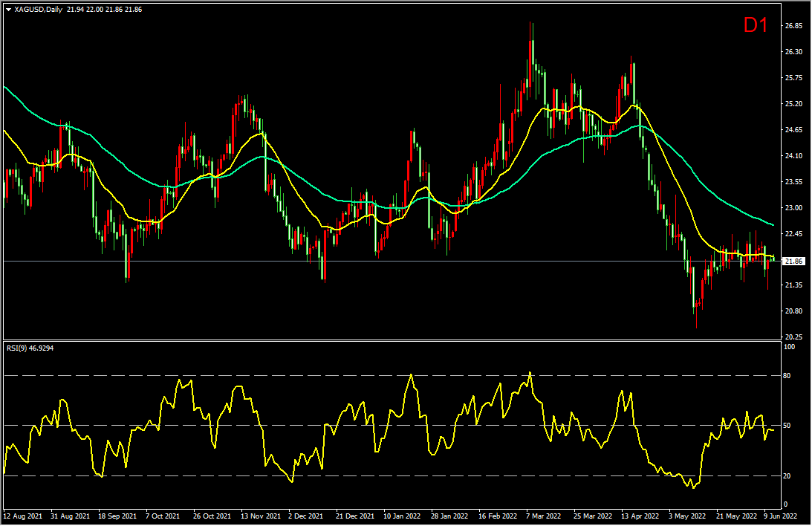Click the 13 Nov 2021 date label

pyautogui.click(x=261, y=516)
